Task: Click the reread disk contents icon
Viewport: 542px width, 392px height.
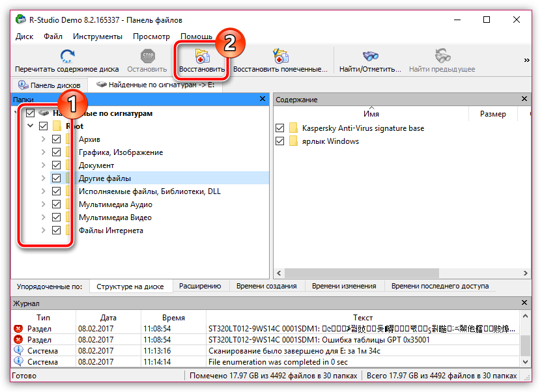Action: click(67, 56)
